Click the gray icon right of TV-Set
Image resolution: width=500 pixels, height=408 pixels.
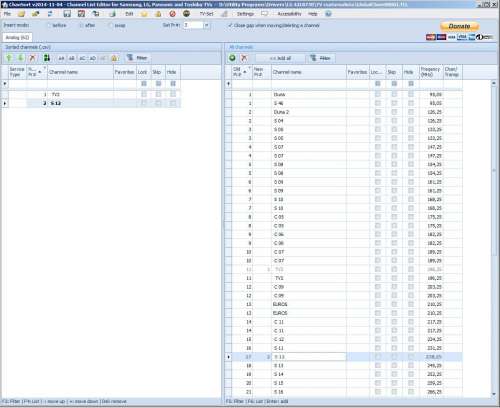click(224, 14)
